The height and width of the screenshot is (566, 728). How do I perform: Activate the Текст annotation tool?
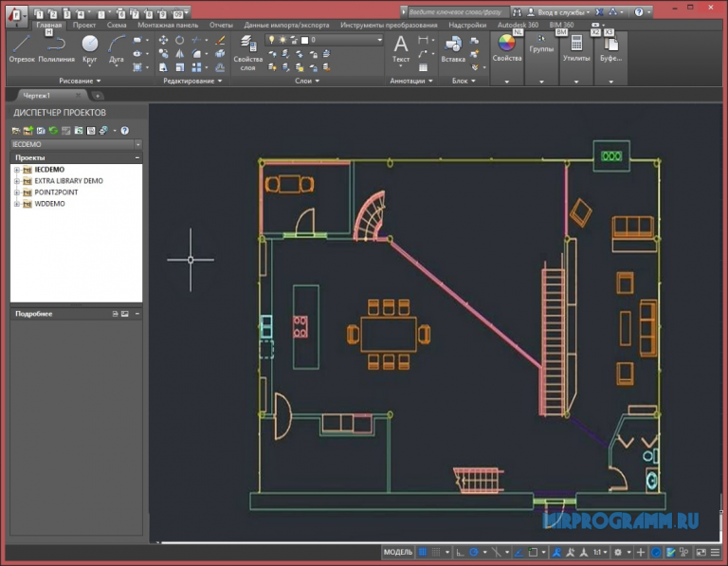tap(401, 47)
